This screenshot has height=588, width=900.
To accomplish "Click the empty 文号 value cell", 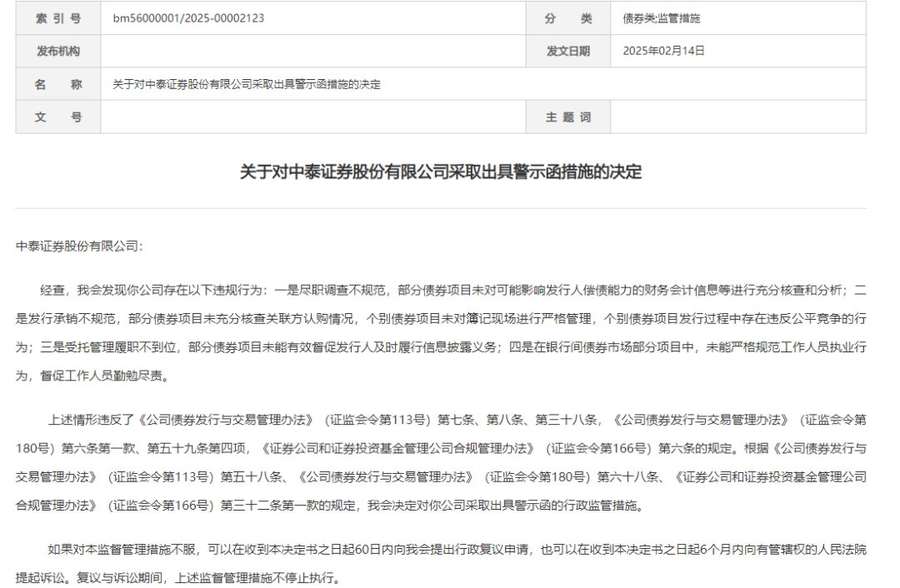I will (x=312, y=117).
